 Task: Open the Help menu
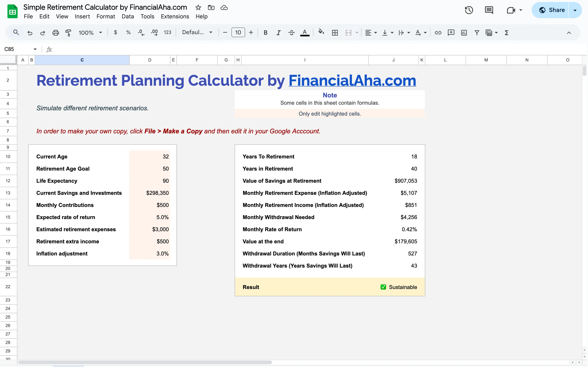click(x=202, y=16)
